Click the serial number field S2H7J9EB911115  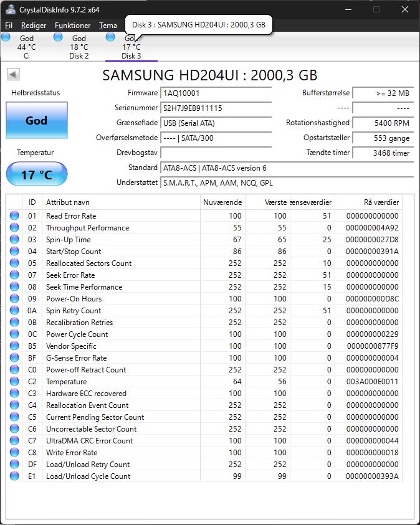tap(216, 108)
